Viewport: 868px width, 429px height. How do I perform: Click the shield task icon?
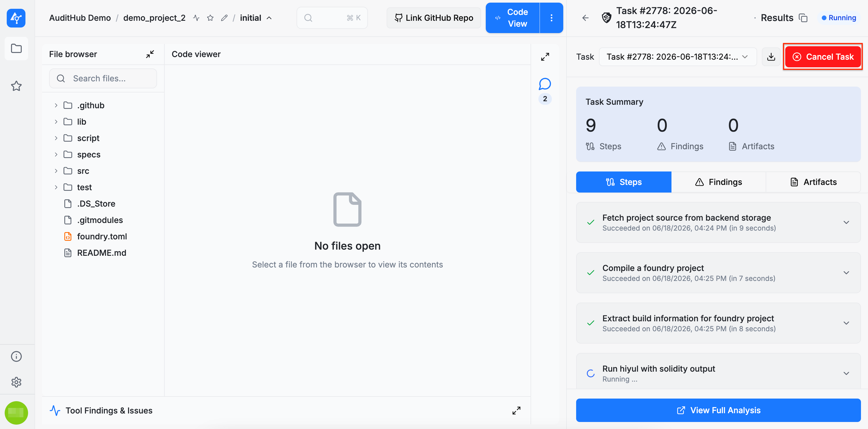point(606,18)
